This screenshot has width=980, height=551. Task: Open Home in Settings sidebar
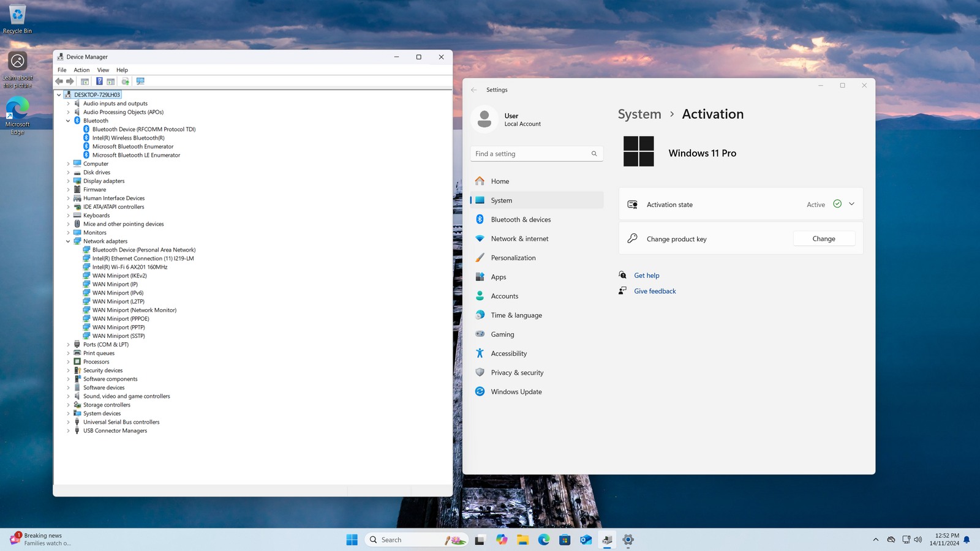click(x=537, y=181)
